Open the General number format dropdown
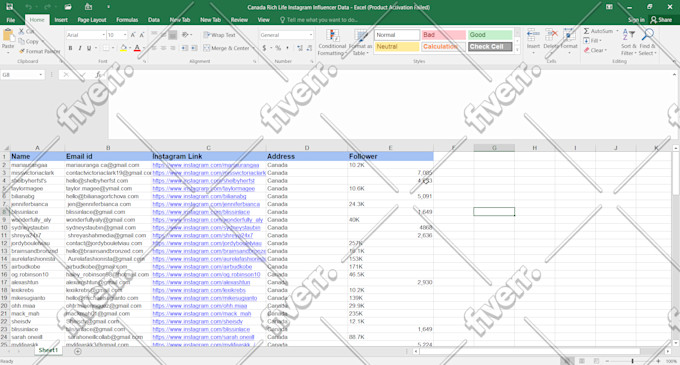This screenshot has height=365, width=680. pyautogui.click(x=311, y=35)
